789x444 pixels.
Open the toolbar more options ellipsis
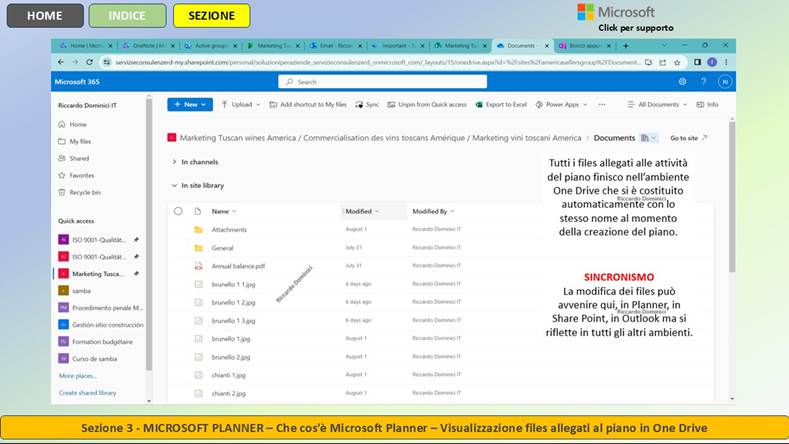602,104
